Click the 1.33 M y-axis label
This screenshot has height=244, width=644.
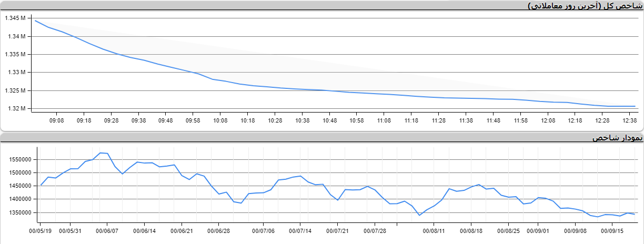[16, 73]
